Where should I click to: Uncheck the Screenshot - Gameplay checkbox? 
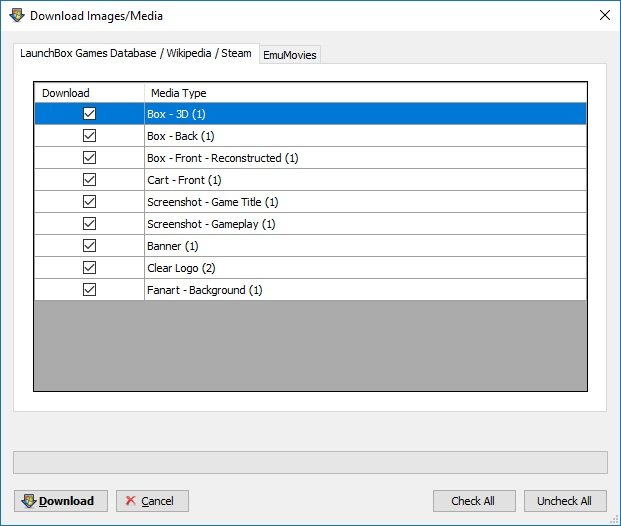click(90, 224)
